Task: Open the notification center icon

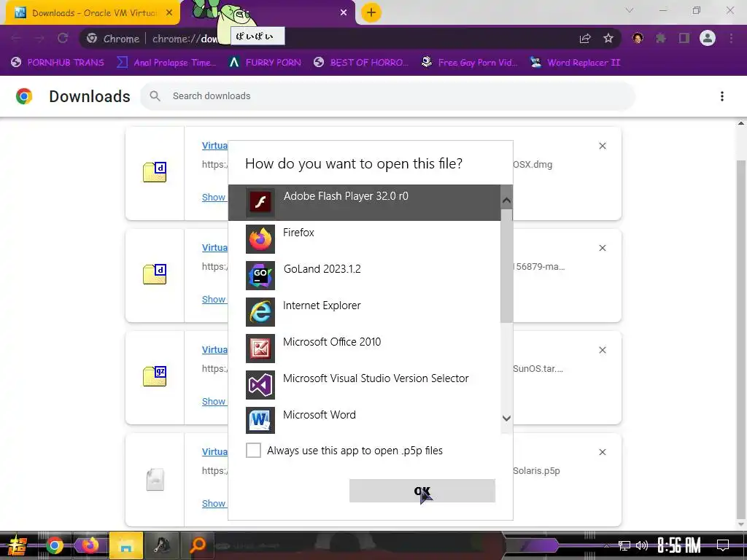Action: (x=723, y=545)
